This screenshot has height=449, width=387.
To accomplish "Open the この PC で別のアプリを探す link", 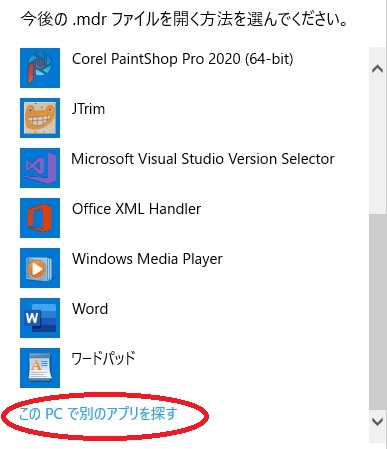I will [x=97, y=414].
